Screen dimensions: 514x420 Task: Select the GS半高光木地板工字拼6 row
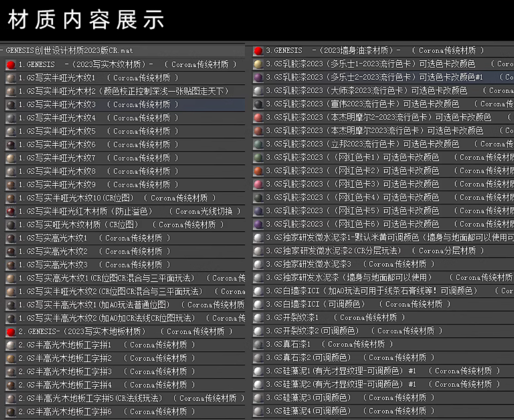[x=125, y=412]
